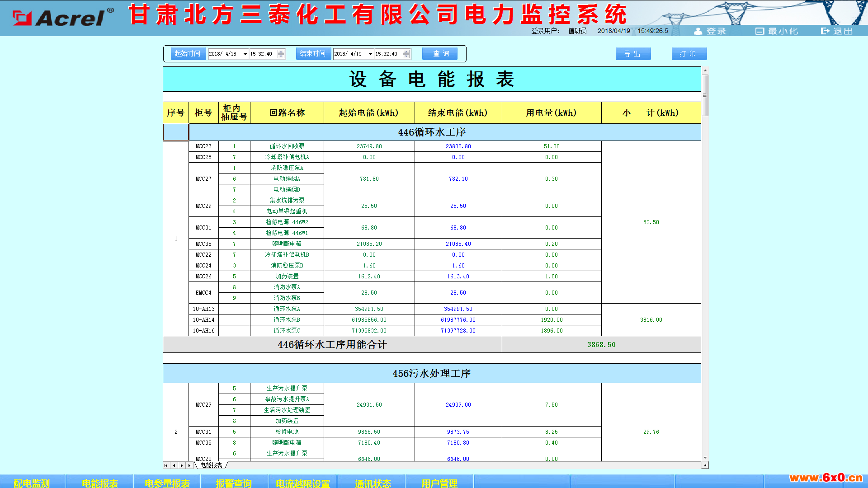Go to first sheet navigation arrow
Image resolution: width=868 pixels, height=488 pixels.
(166, 465)
